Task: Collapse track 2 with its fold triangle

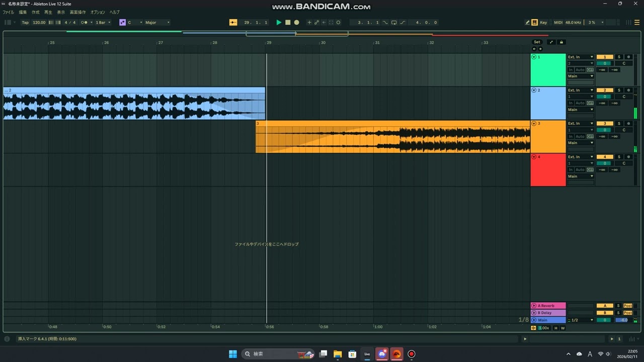Action: pyautogui.click(x=534, y=90)
